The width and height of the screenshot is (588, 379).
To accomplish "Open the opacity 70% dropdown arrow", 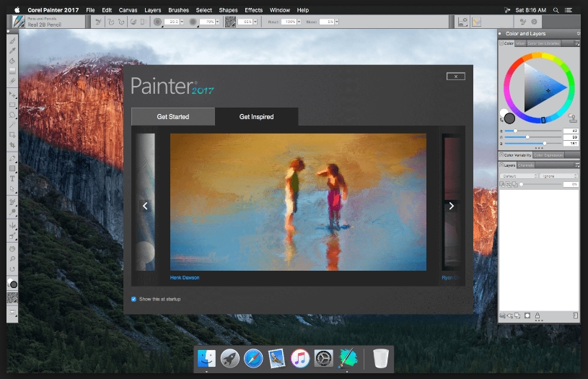I will [x=217, y=22].
